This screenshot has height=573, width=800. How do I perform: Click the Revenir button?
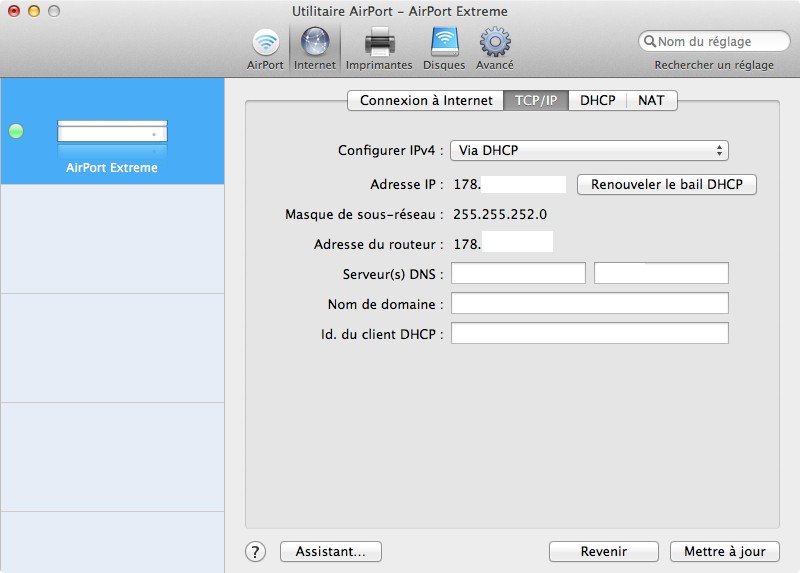(x=604, y=551)
